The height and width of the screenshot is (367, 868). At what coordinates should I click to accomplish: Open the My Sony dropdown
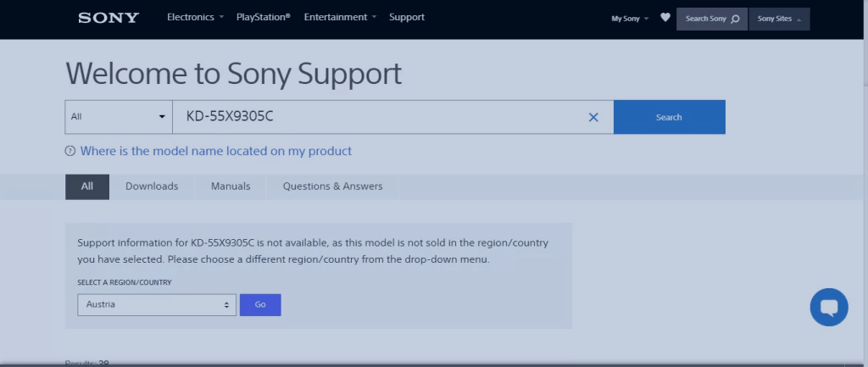[630, 19]
